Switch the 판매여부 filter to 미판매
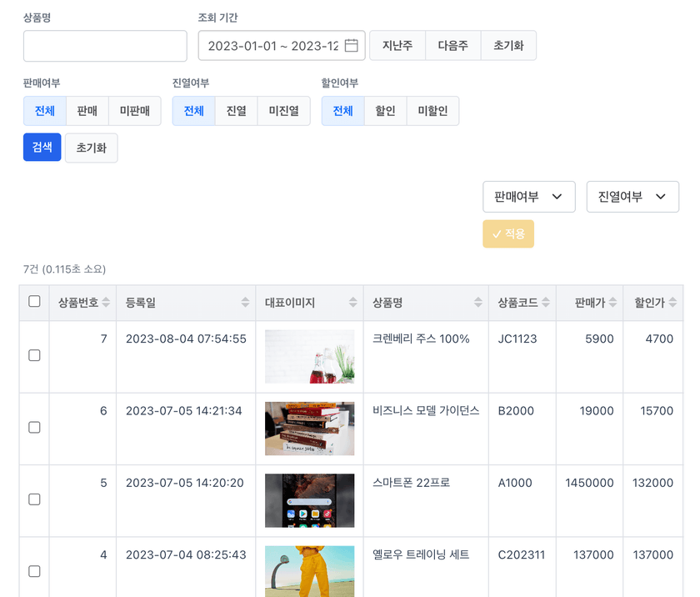 (135, 110)
